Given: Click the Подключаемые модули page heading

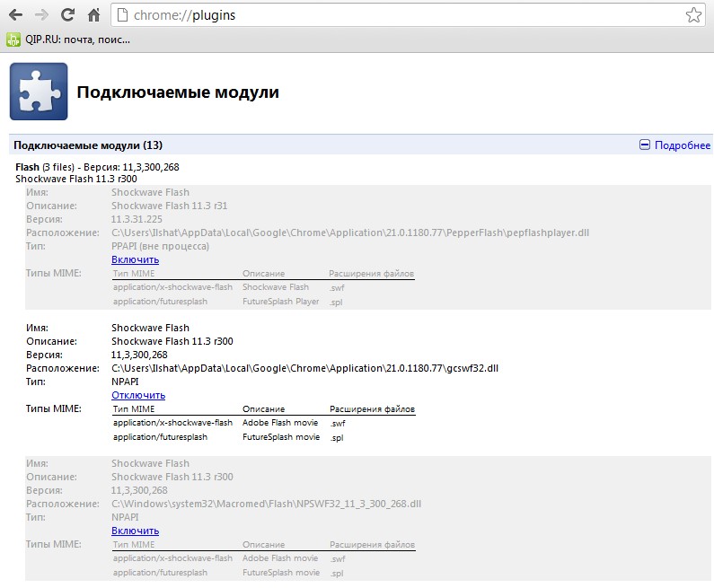Looking at the screenshot, I should pyautogui.click(x=178, y=92).
